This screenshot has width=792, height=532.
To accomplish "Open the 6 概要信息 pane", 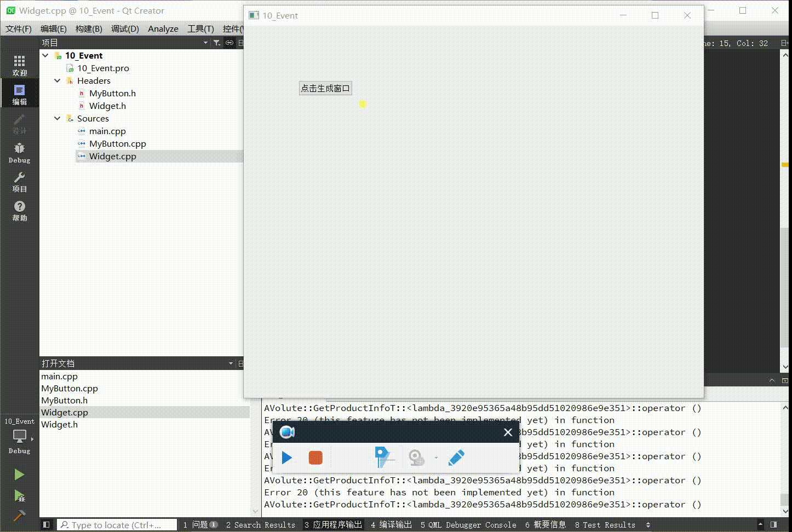I will (x=546, y=525).
